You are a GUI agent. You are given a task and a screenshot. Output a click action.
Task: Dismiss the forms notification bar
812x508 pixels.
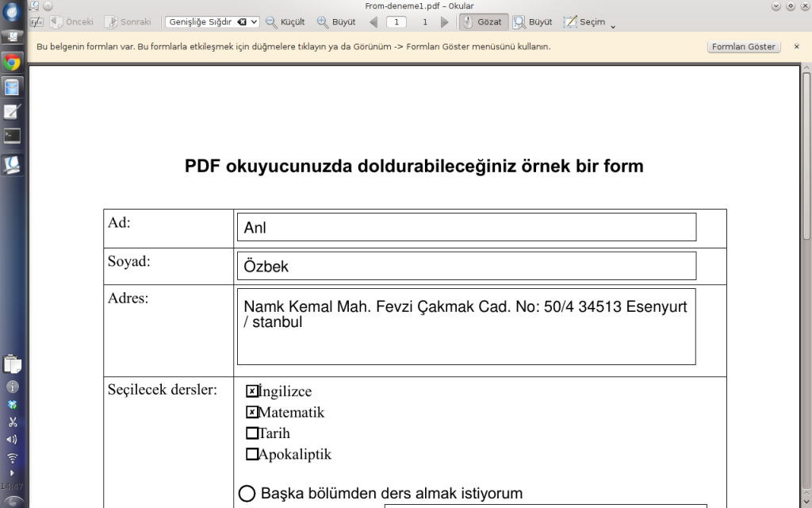pyautogui.click(x=796, y=47)
